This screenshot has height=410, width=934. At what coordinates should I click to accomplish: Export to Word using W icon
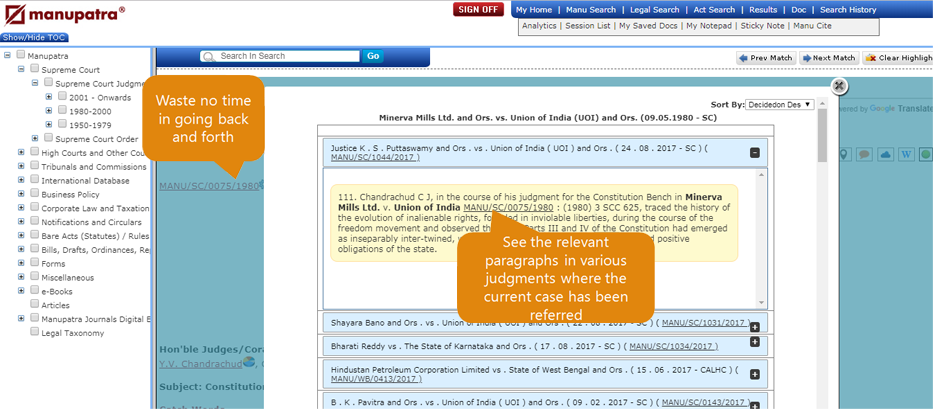(x=906, y=154)
